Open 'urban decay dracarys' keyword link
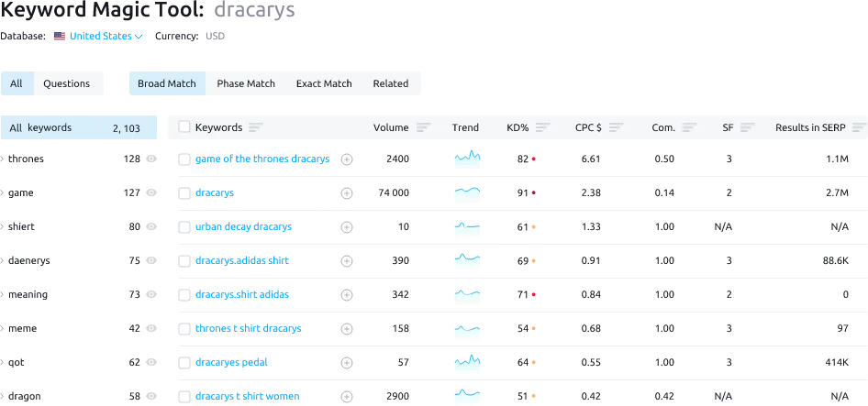 tap(243, 226)
